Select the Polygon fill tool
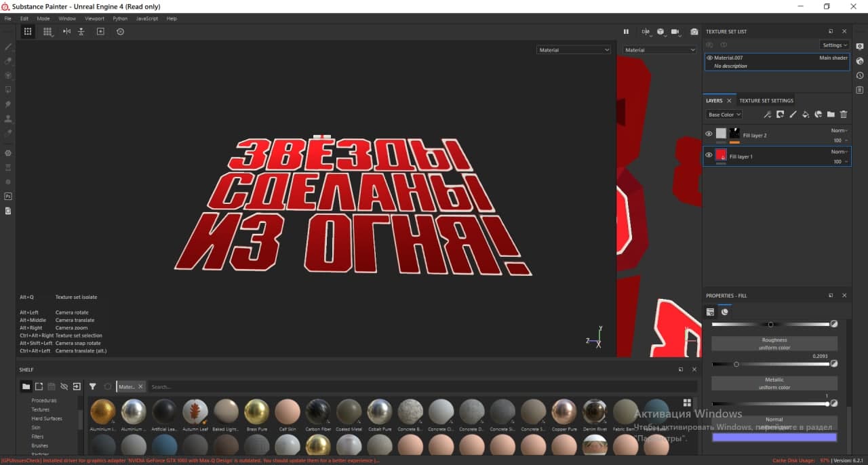This screenshot has width=868, height=465. point(8,89)
